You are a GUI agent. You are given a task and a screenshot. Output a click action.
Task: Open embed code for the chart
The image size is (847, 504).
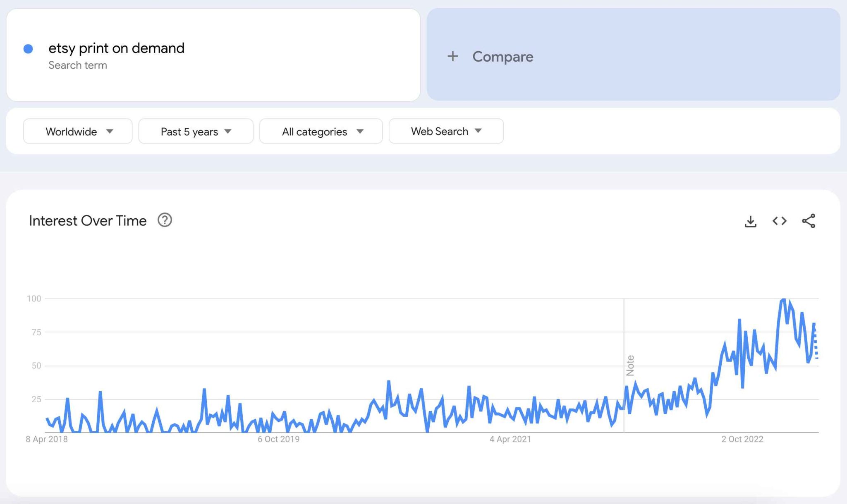tap(780, 221)
